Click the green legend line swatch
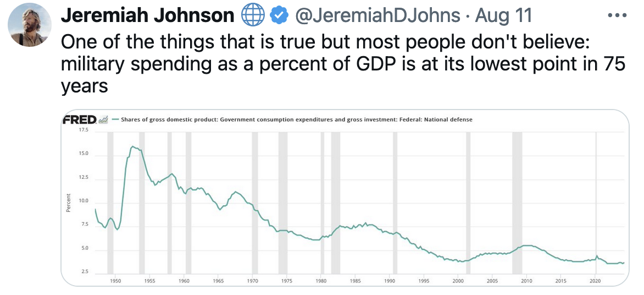 115,119
